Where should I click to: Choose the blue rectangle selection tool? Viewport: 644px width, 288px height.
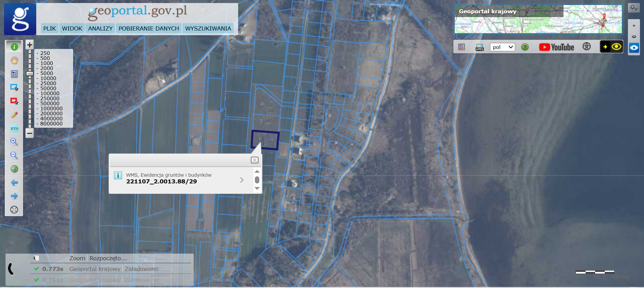pyautogui.click(x=14, y=88)
